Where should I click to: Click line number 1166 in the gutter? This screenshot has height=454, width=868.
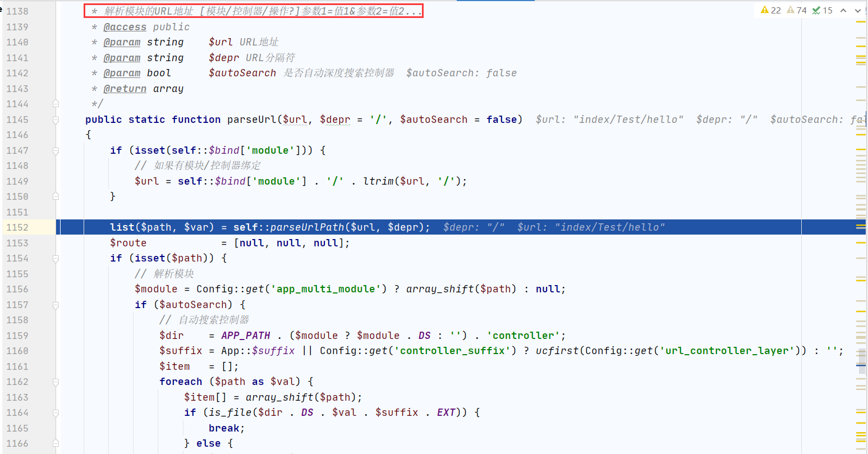point(17,443)
